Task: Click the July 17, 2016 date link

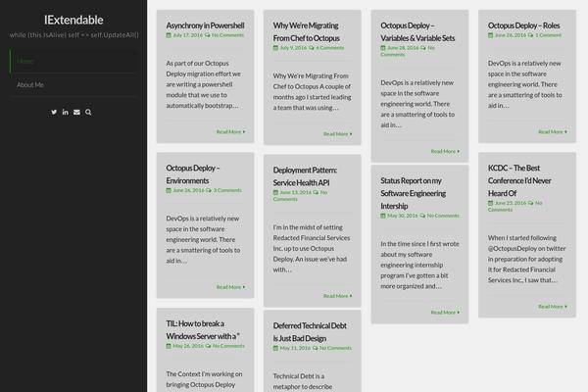Action: pos(187,35)
